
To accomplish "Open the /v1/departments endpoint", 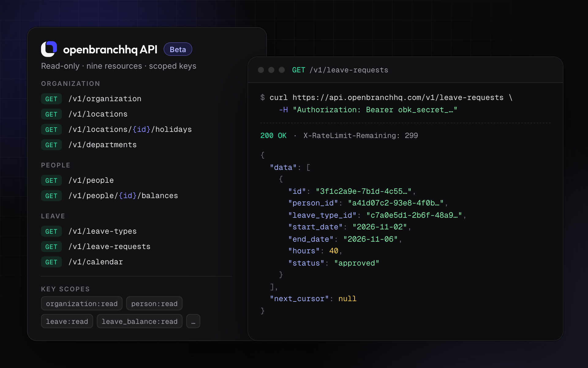I will [89, 145].
